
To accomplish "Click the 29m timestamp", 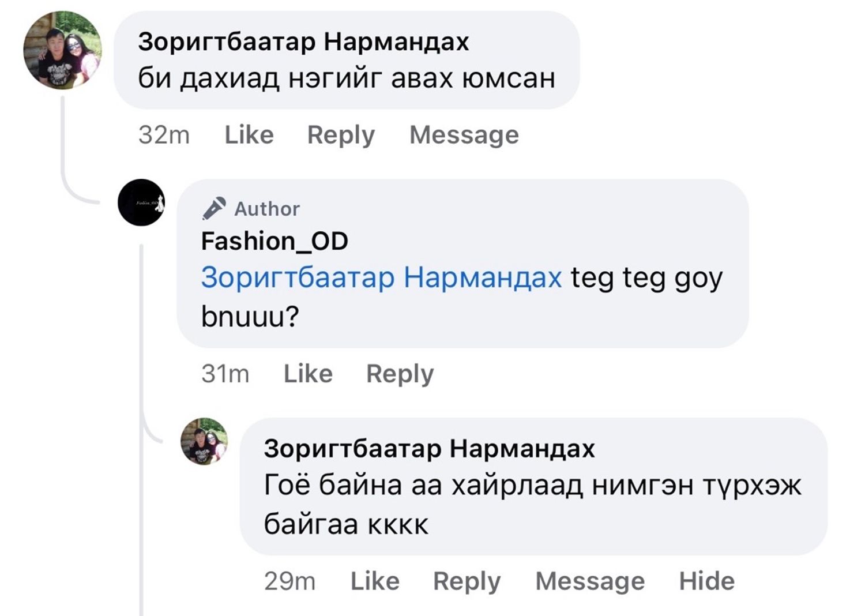I will pyautogui.click(x=289, y=581).
